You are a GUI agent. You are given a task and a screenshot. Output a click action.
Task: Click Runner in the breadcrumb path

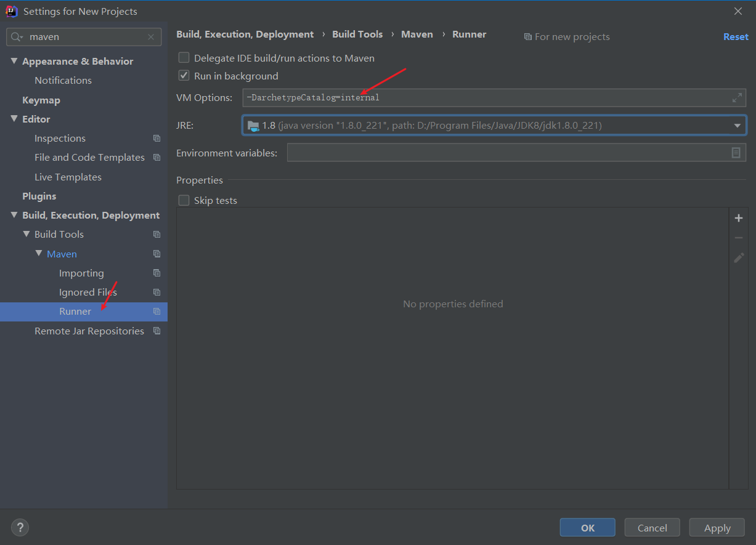[x=469, y=34]
